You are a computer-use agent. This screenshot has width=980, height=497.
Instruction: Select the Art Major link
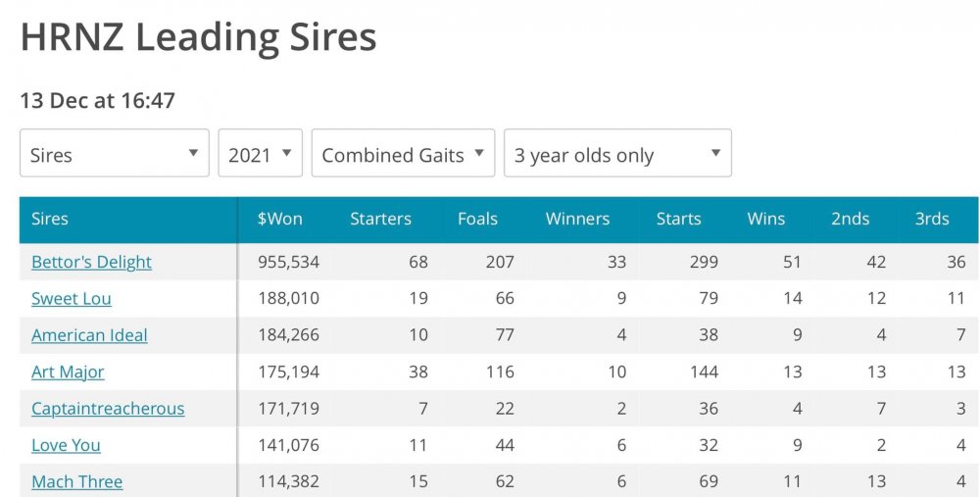tap(68, 372)
